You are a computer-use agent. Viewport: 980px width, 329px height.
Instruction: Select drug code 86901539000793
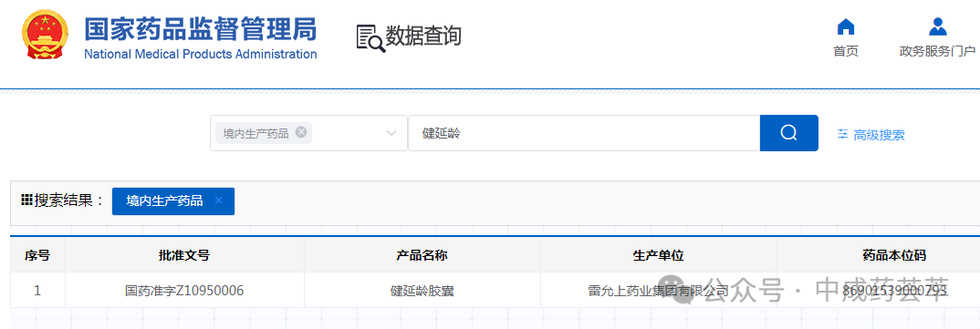[x=894, y=291]
